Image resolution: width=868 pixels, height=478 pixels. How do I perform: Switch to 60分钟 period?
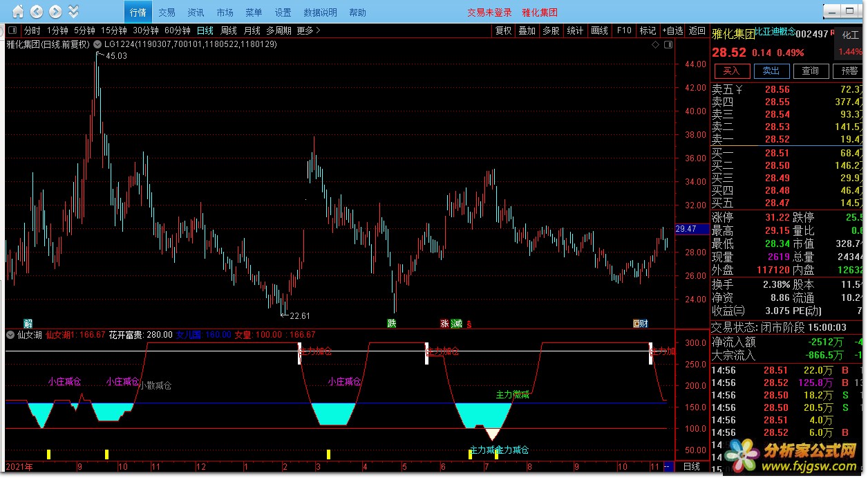[x=178, y=30]
